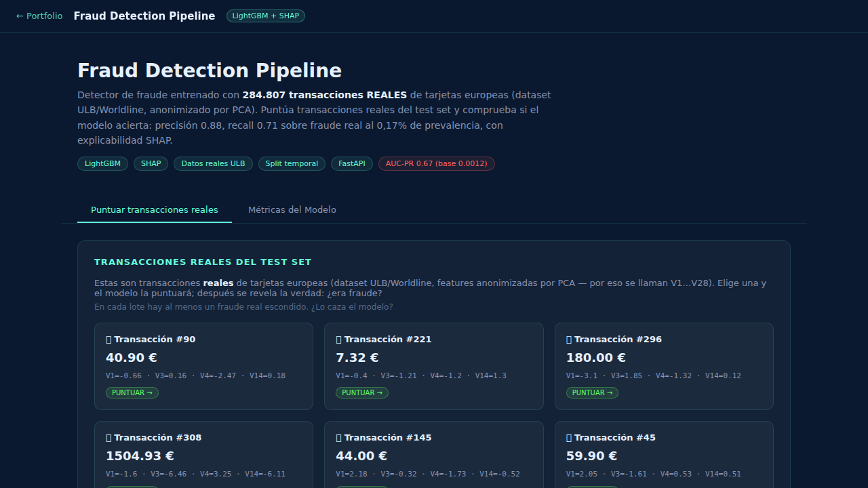Screen dimensions: 868x488
Task: Click the feature line starting V1=-0.66
Action: 196,376
